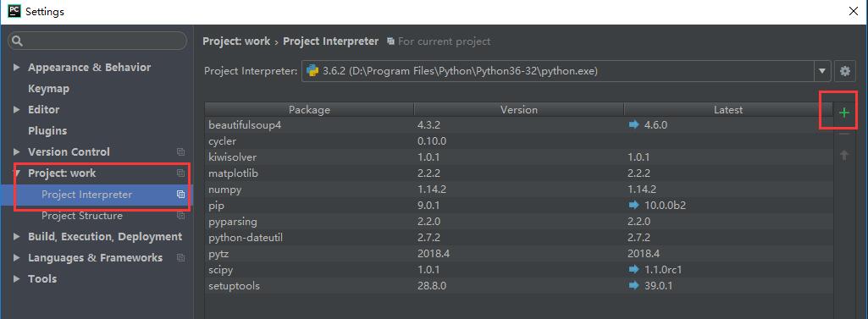
Task: Click latest value 2018.4 for pytz
Action: click(644, 254)
